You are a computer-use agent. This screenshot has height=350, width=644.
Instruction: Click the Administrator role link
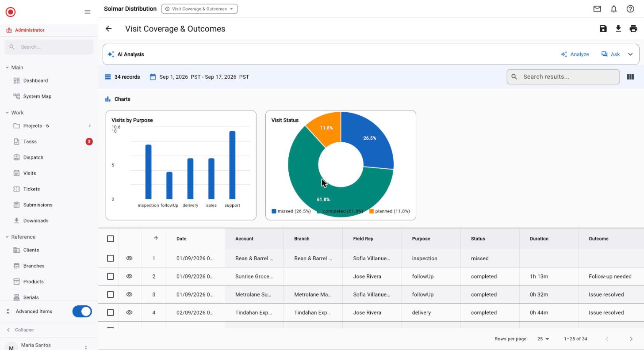coord(30,30)
